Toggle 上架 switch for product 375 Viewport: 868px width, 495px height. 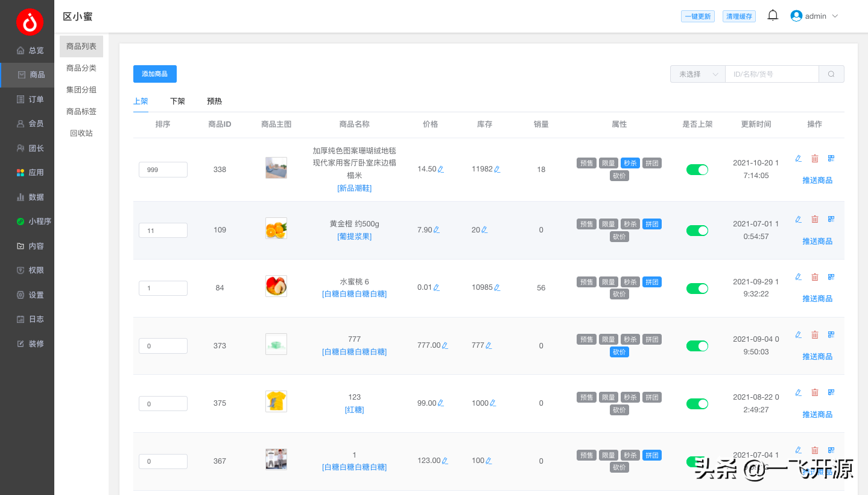[697, 404]
